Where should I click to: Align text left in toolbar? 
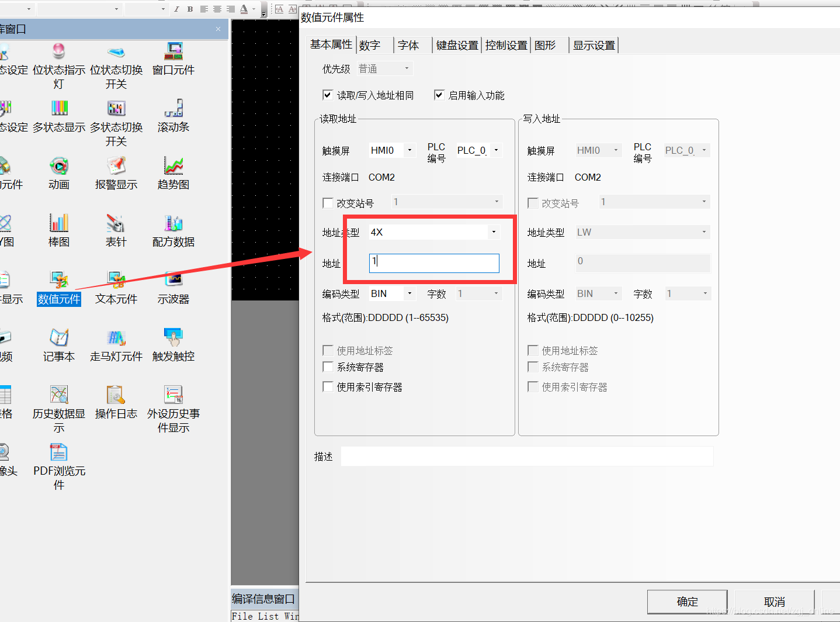(204, 9)
